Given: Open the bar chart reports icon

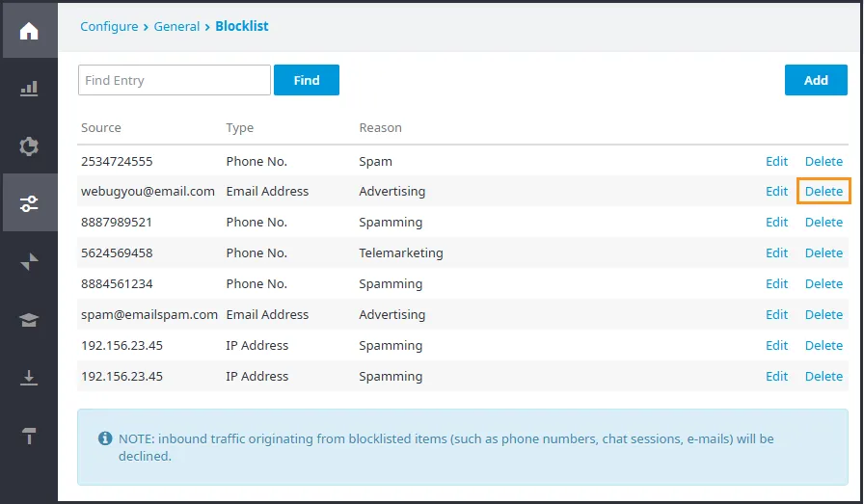Looking at the screenshot, I should pyautogui.click(x=29, y=89).
